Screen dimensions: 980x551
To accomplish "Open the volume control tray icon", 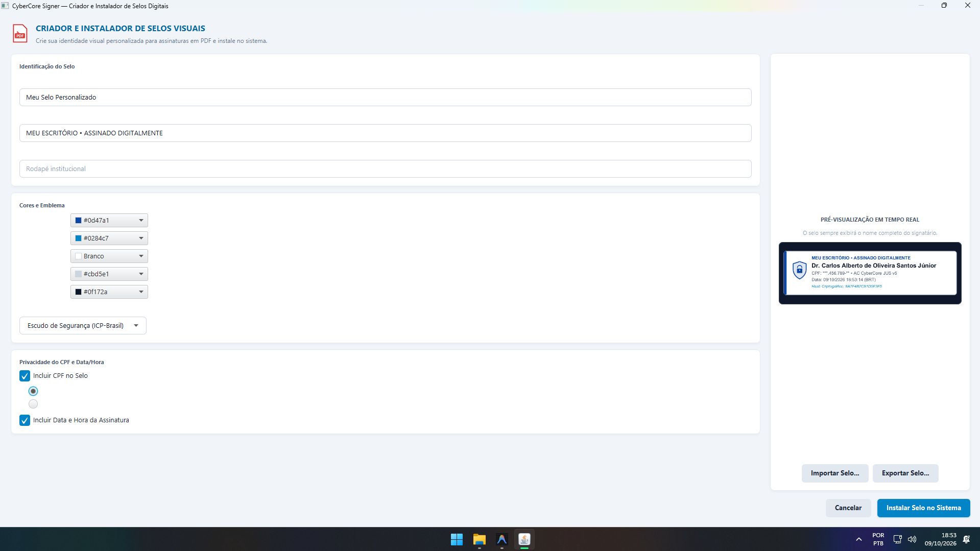I will tap(912, 539).
